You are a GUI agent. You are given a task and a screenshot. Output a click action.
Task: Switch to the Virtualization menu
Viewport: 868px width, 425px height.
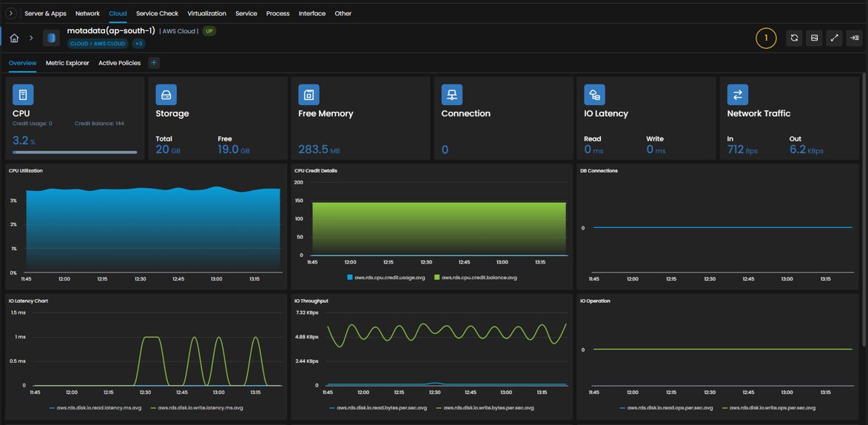(206, 13)
